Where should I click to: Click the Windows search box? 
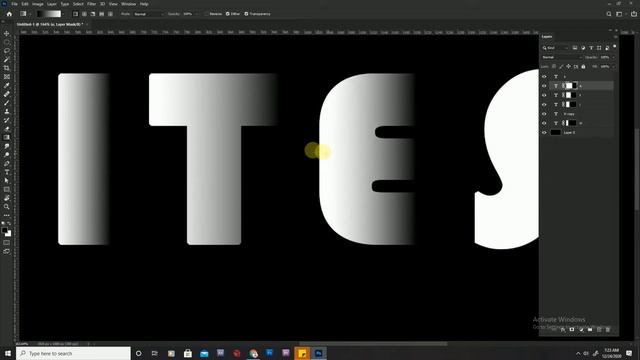[73, 353]
